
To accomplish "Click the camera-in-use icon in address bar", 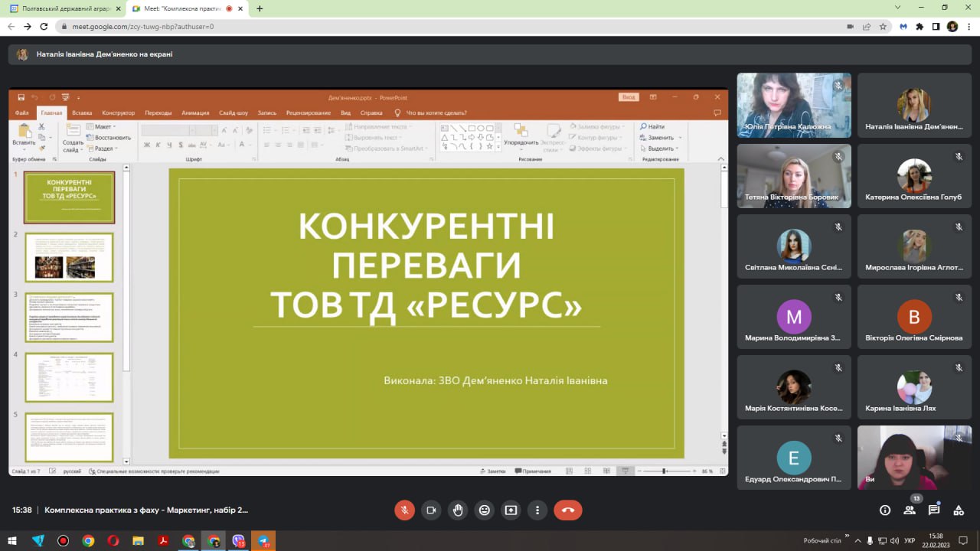I will click(x=850, y=26).
